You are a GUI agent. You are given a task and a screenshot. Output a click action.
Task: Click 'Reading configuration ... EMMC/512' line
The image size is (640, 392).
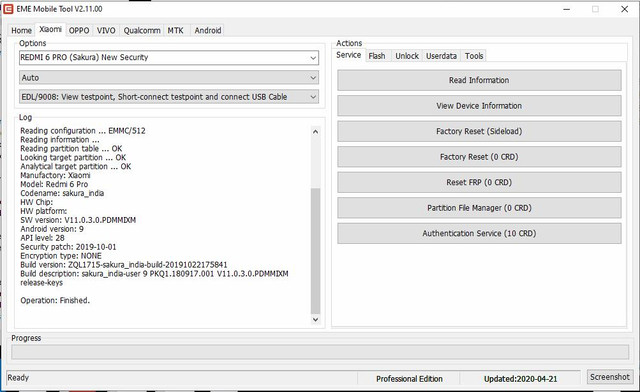click(83, 131)
